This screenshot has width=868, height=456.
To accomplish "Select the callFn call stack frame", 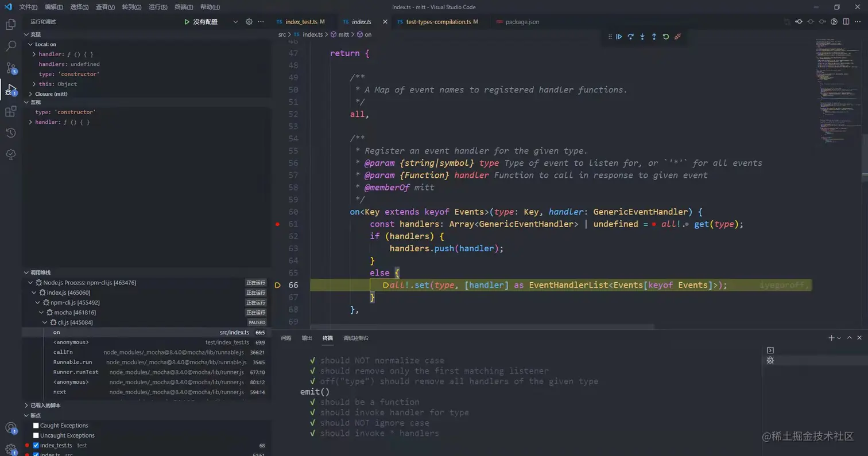I will tap(146, 352).
